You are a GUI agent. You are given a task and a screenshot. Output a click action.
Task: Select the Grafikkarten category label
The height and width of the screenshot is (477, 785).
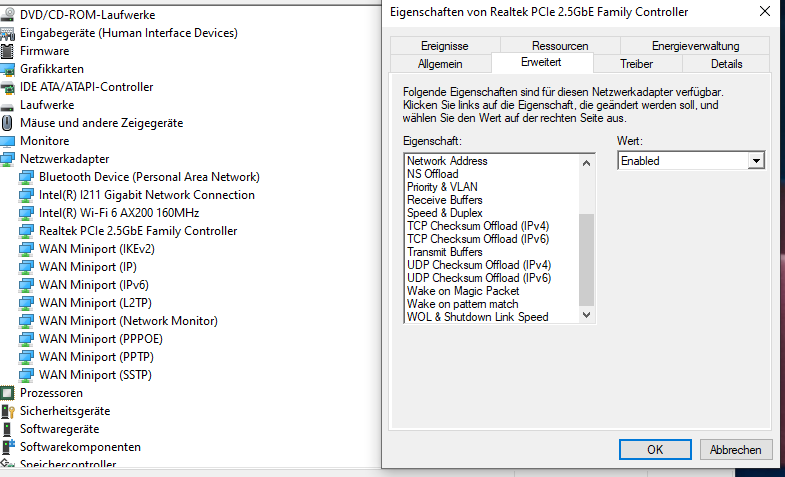(52, 69)
